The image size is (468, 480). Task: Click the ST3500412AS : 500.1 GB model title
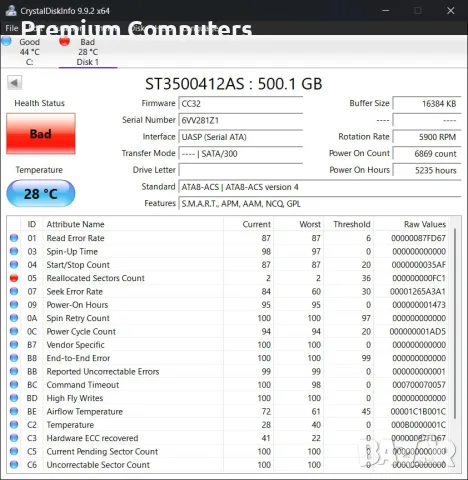(x=234, y=84)
